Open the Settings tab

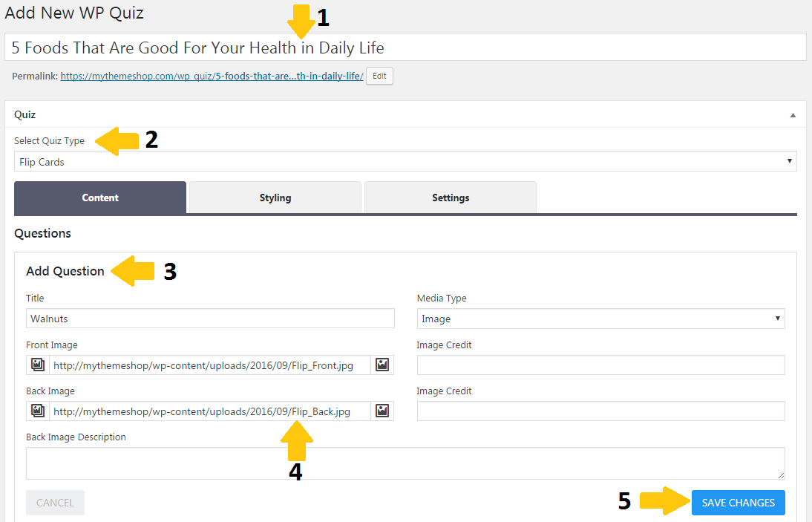click(450, 198)
